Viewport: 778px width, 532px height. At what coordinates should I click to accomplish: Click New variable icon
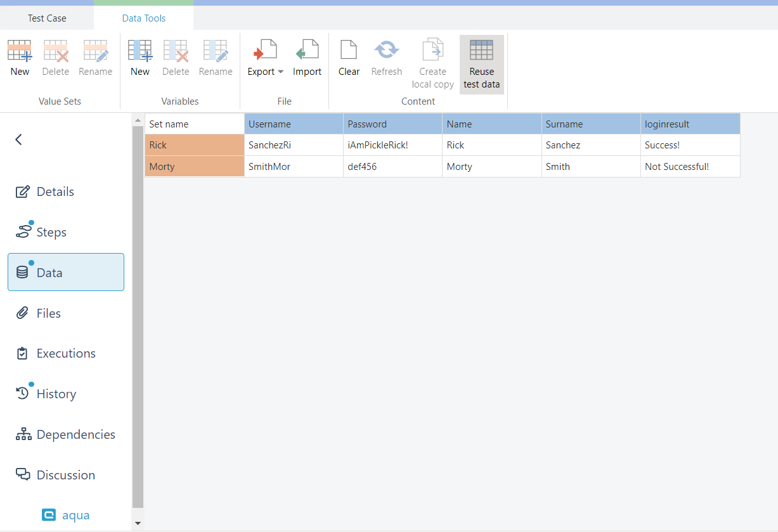[139, 51]
